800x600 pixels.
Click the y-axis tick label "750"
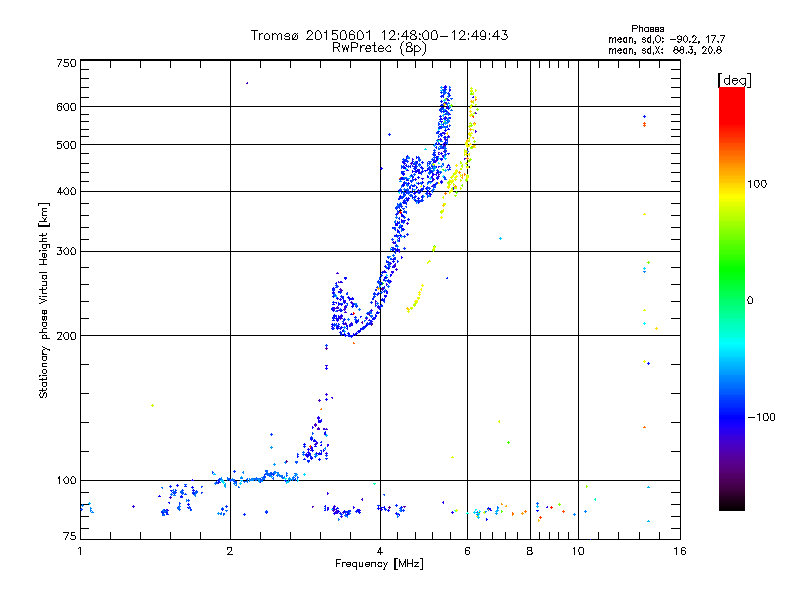pos(66,63)
